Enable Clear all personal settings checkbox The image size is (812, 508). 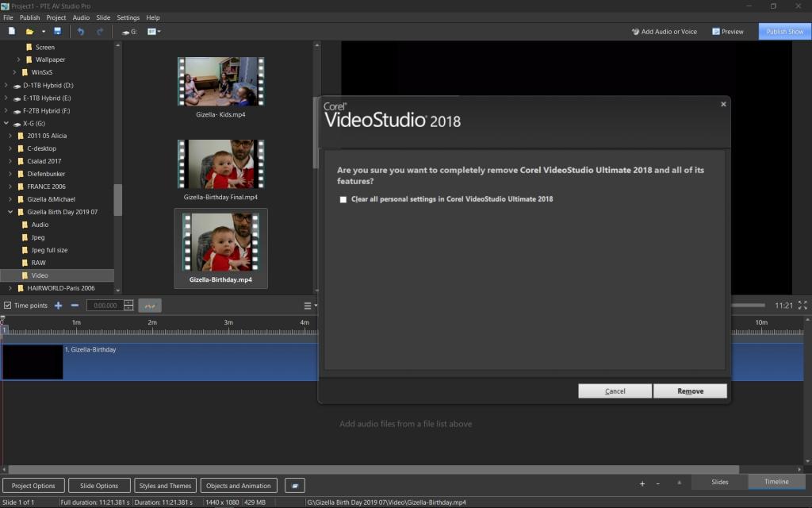[x=343, y=199]
